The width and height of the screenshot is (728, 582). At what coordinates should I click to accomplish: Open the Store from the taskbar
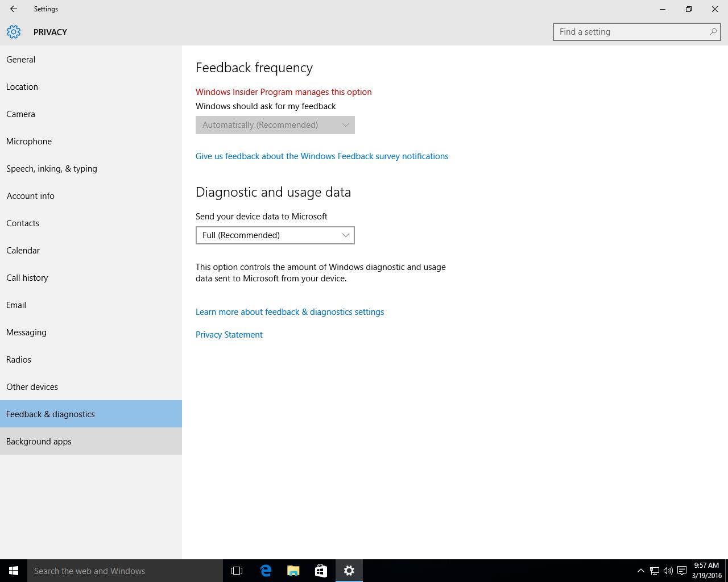(x=321, y=571)
